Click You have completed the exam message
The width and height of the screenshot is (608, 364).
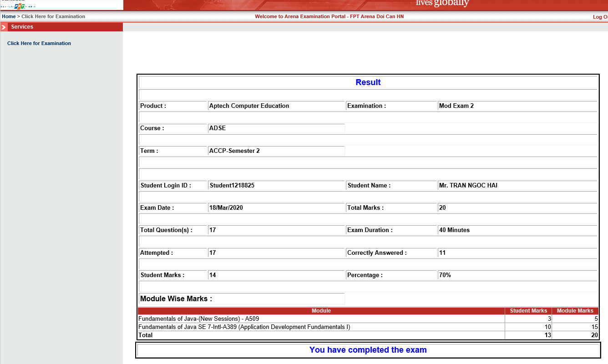click(x=368, y=350)
